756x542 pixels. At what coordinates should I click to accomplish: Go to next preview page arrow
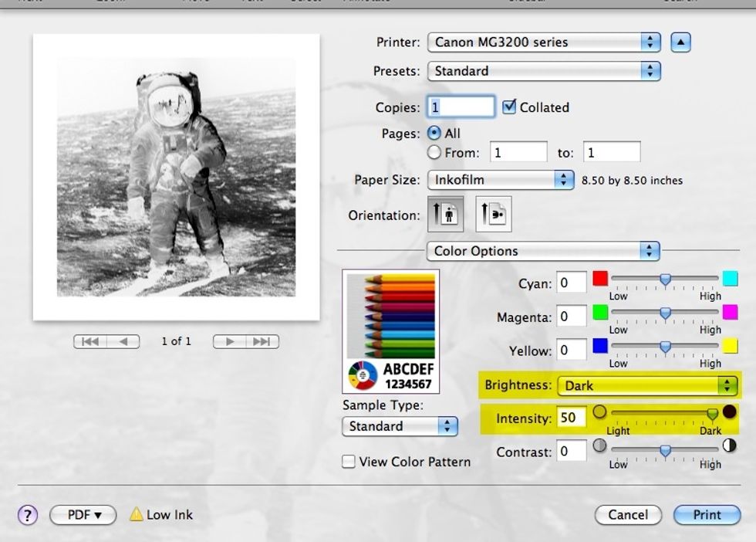[x=229, y=341]
